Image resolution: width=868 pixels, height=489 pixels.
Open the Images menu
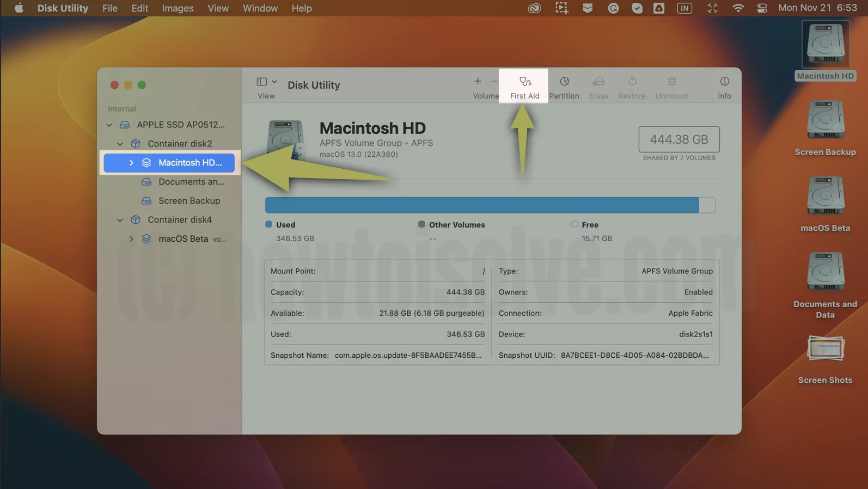point(178,8)
